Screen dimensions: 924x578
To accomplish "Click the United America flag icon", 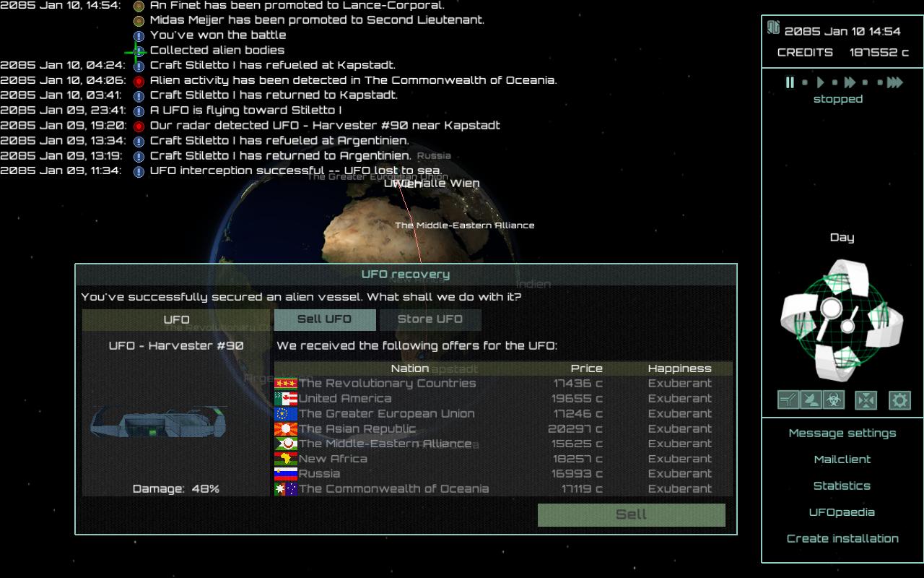I will click(x=286, y=399).
